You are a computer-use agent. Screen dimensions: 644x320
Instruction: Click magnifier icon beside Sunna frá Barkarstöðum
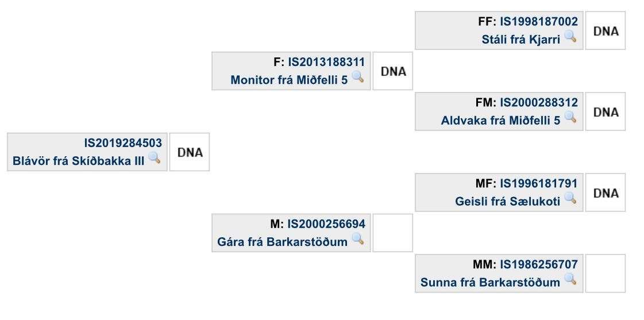pos(570,279)
